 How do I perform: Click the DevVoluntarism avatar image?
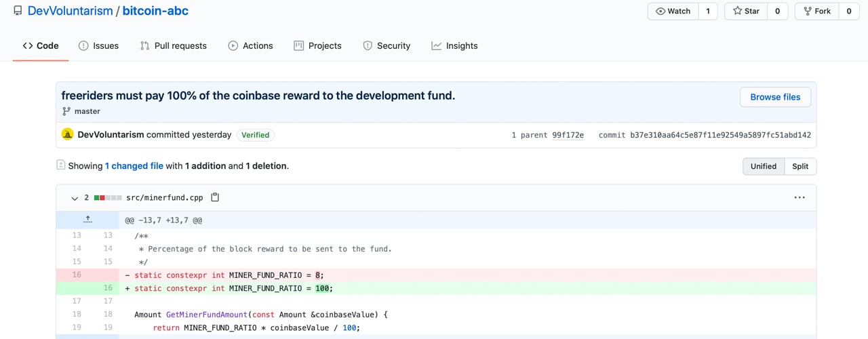click(67, 134)
